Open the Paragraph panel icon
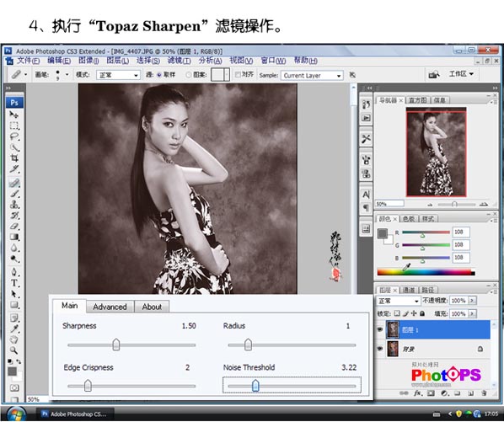504x422 pixels. point(366,207)
